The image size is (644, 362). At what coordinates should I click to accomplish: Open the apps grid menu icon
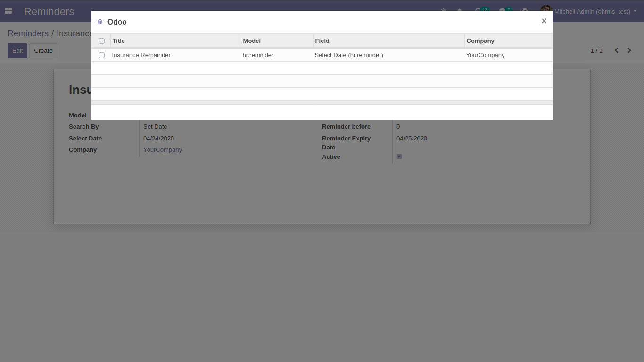(8, 11)
